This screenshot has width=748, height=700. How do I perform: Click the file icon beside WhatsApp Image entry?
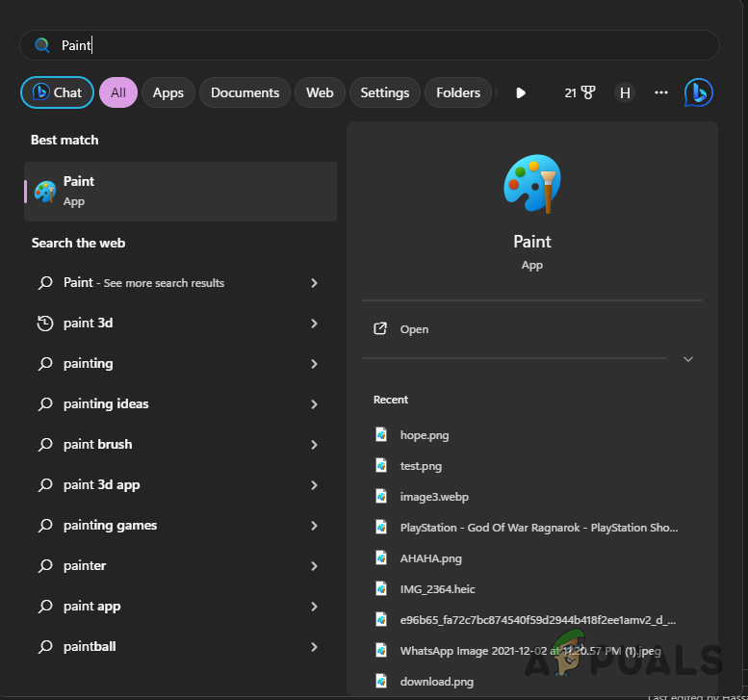tap(381, 650)
